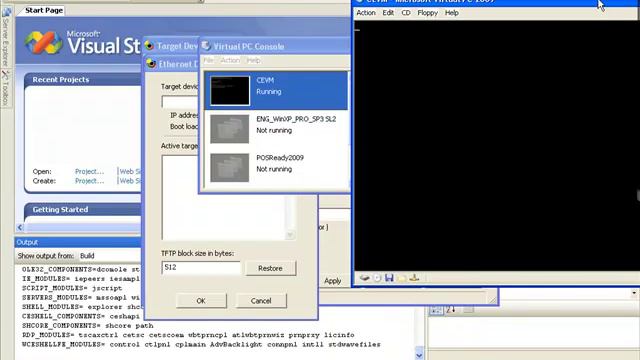
Task: Select the POSReady2009 machine thumbnail
Action: [x=229, y=167]
